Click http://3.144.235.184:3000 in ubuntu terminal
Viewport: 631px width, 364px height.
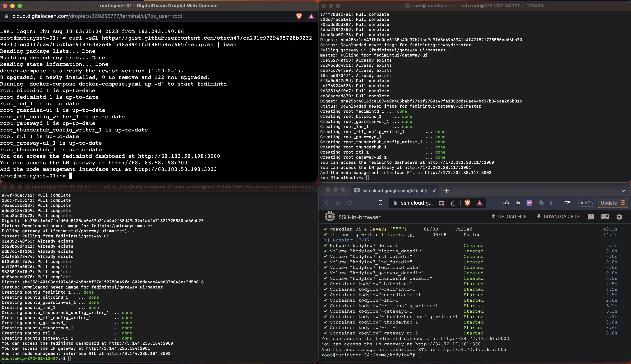click(x=141, y=343)
